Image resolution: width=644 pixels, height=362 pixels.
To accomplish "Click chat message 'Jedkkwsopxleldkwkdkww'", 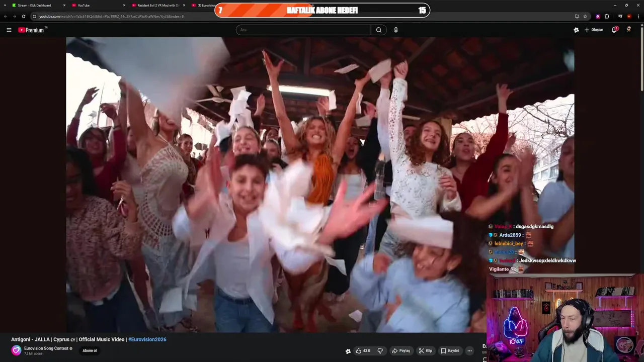I will coord(547,260).
